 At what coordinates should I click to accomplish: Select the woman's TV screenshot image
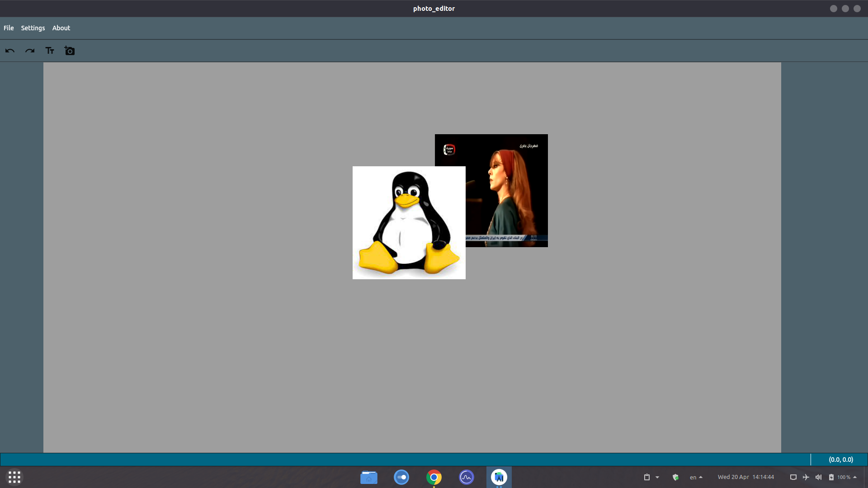coord(506,190)
